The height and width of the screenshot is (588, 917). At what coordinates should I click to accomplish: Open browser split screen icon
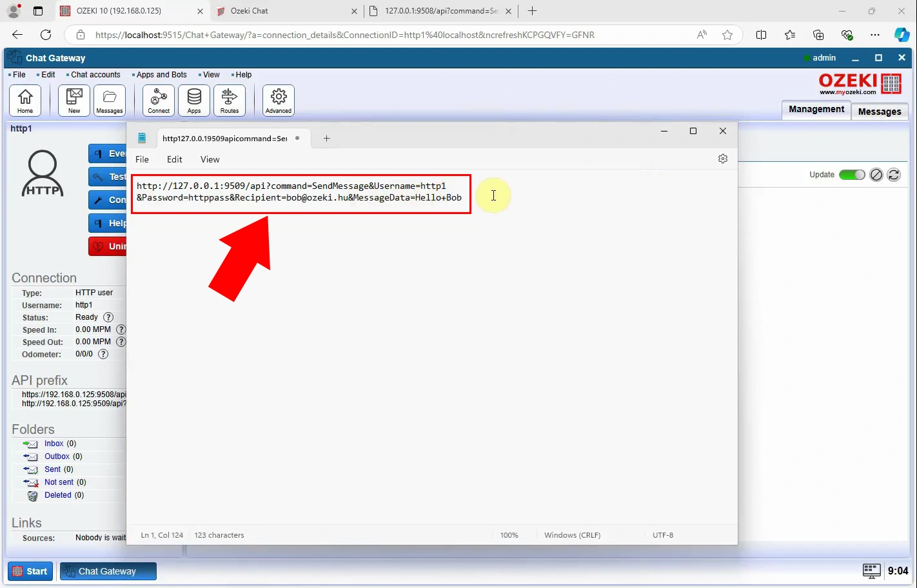[761, 35]
